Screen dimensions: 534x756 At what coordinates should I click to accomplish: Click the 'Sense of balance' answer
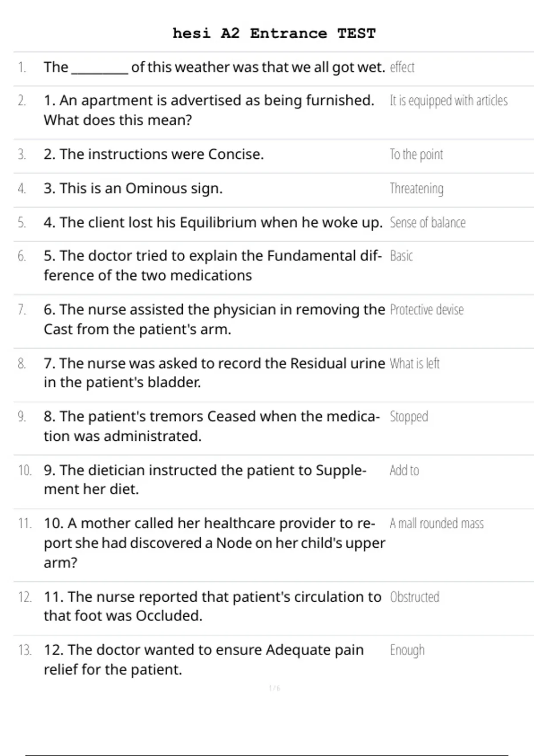click(428, 222)
